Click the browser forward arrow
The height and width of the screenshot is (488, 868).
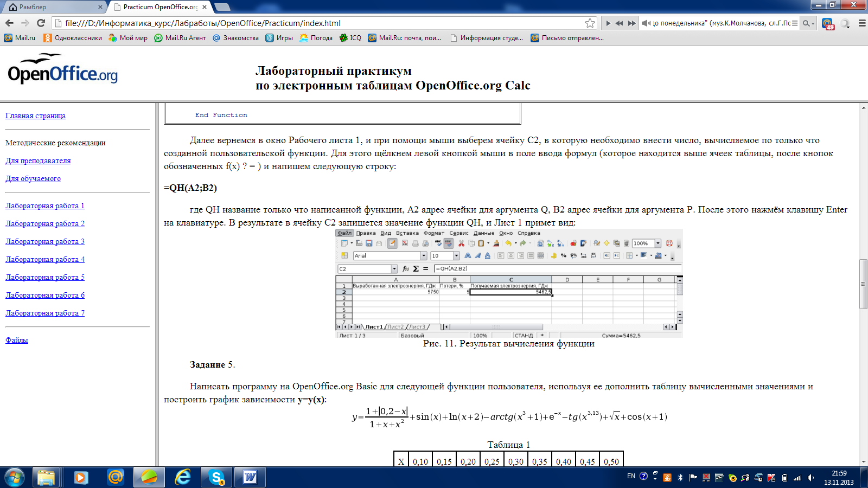25,23
